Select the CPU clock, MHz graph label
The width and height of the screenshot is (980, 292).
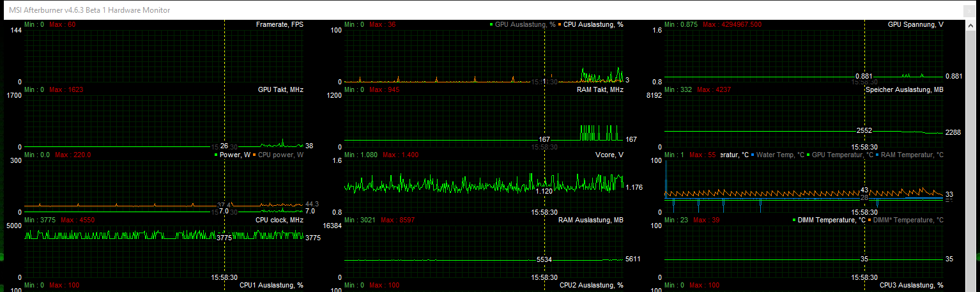tap(279, 220)
